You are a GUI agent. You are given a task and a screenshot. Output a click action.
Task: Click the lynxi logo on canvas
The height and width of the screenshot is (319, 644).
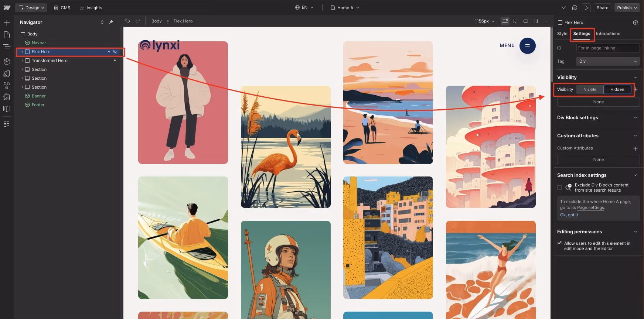click(160, 45)
